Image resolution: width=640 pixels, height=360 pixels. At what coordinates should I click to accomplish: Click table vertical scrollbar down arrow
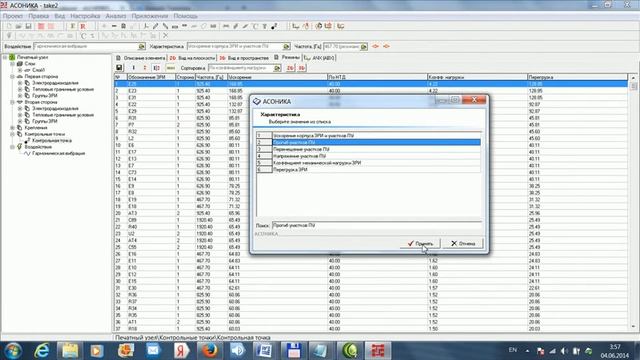633,327
